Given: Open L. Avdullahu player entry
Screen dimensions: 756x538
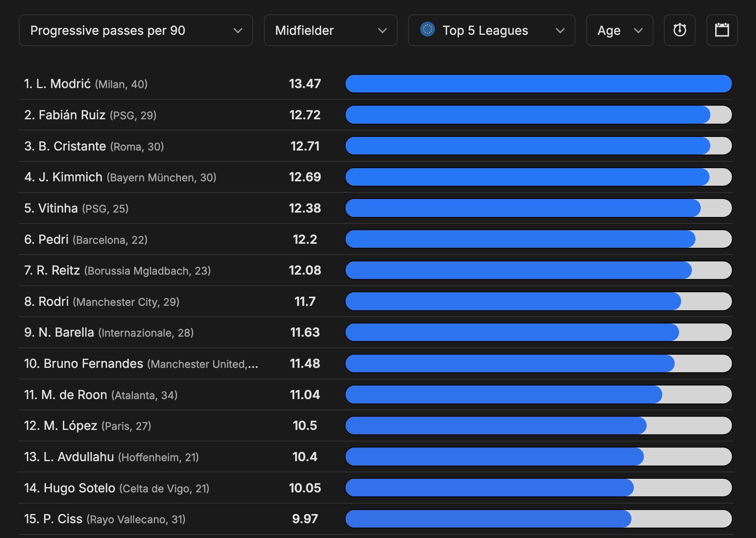Looking at the screenshot, I should point(78,457).
